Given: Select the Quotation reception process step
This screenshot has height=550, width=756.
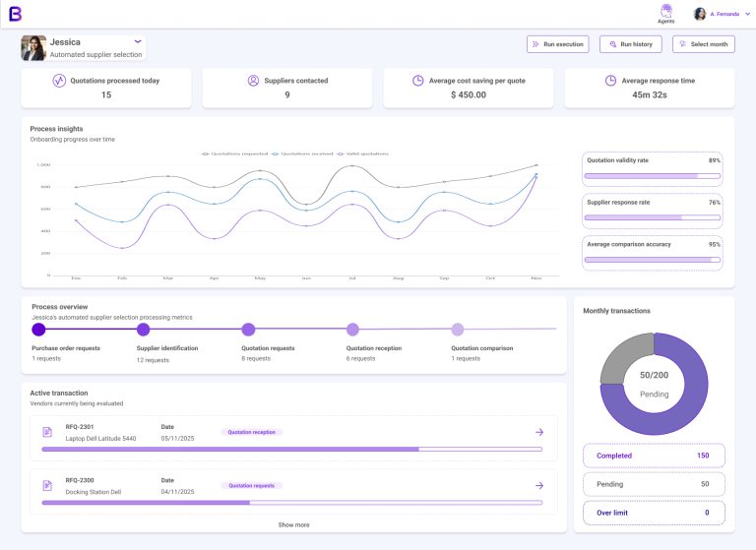Looking at the screenshot, I should tap(352, 330).
